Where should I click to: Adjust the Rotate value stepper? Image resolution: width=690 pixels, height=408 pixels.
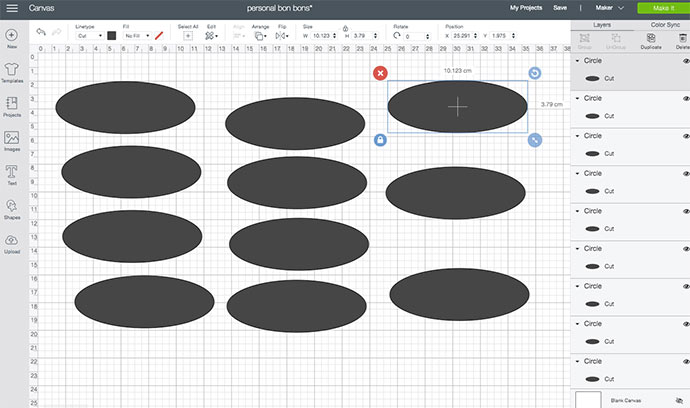[427, 36]
